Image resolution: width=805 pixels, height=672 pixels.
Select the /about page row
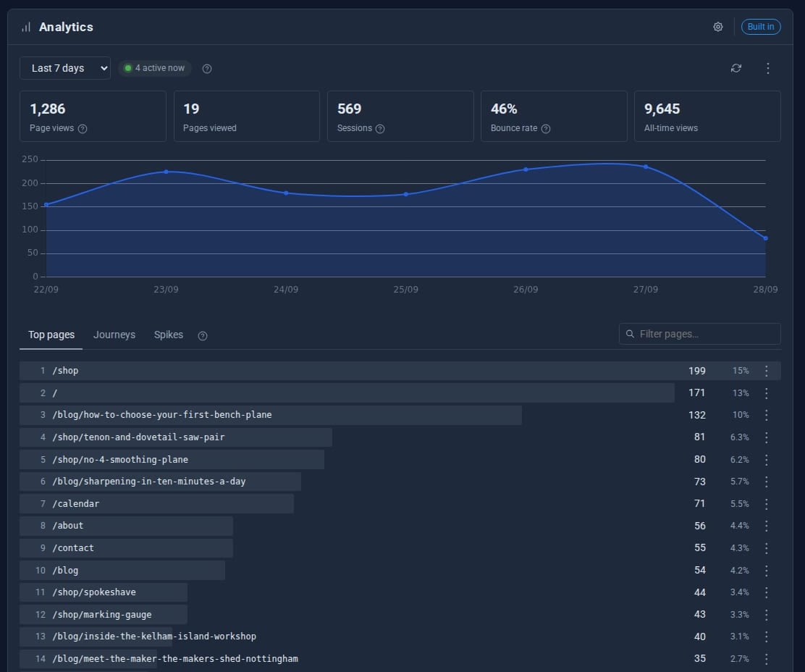click(x=400, y=526)
